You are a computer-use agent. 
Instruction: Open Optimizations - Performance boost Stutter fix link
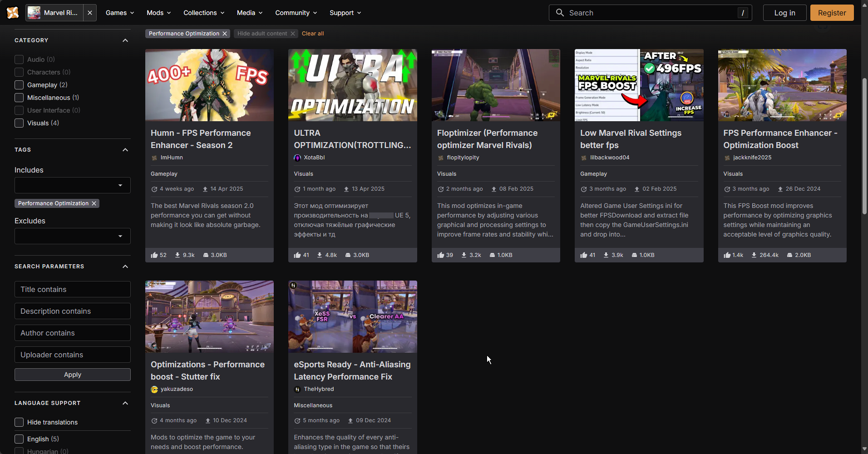tap(207, 370)
